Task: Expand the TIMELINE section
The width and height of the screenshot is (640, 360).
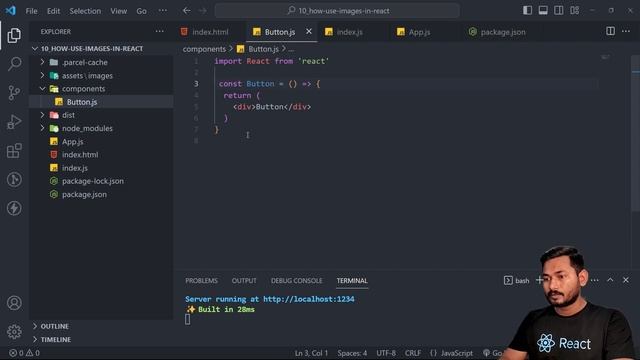Action: (101, 339)
